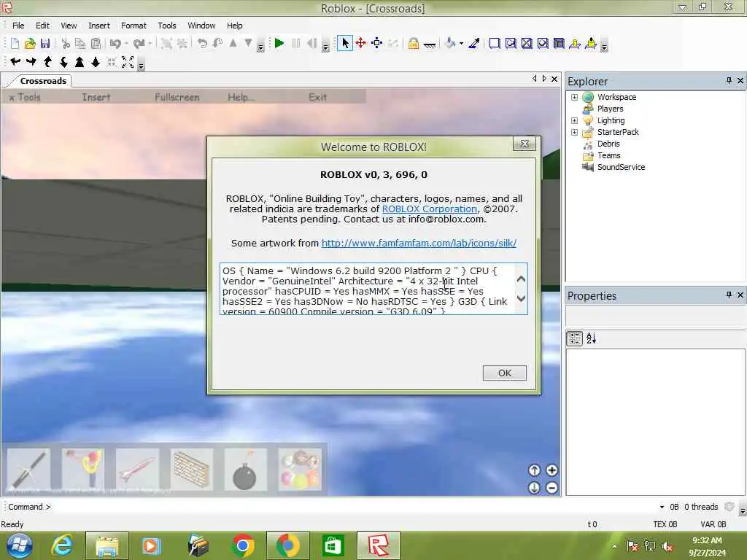Click the Paste clipboard toolbar icon
This screenshot has width=747, height=560.
pos(96,43)
